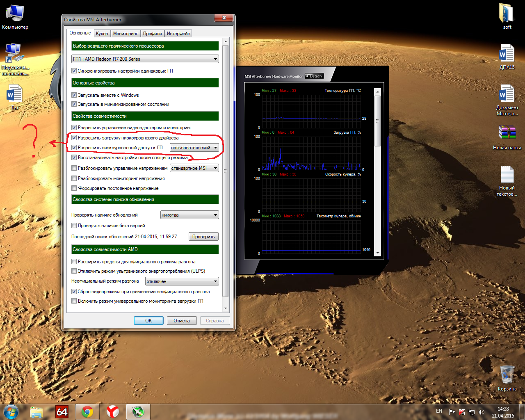Enable Разблокировать мониторинг напряжения

click(x=74, y=178)
